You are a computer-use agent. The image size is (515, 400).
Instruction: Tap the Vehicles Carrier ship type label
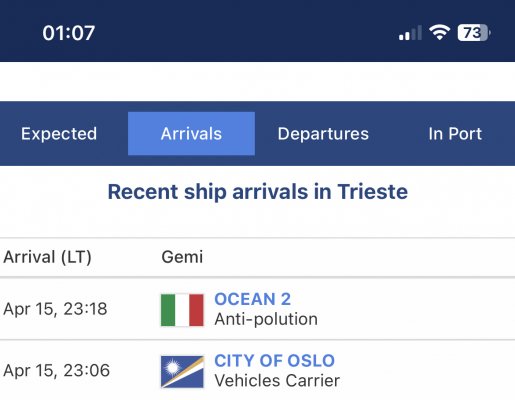coord(277,381)
